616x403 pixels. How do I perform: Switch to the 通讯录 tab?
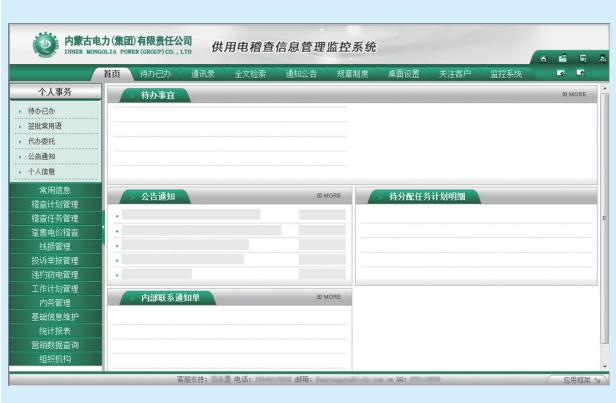(x=203, y=74)
